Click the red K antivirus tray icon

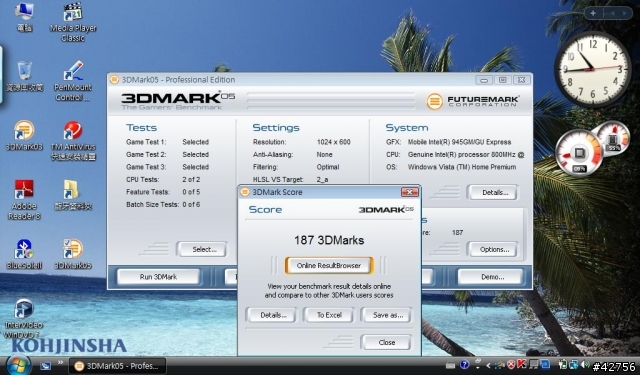pyautogui.click(x=522, y=364)
